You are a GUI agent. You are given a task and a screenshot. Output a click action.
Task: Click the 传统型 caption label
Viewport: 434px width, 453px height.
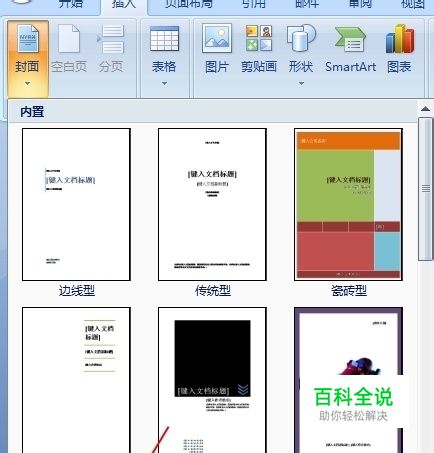coord(213,291)
